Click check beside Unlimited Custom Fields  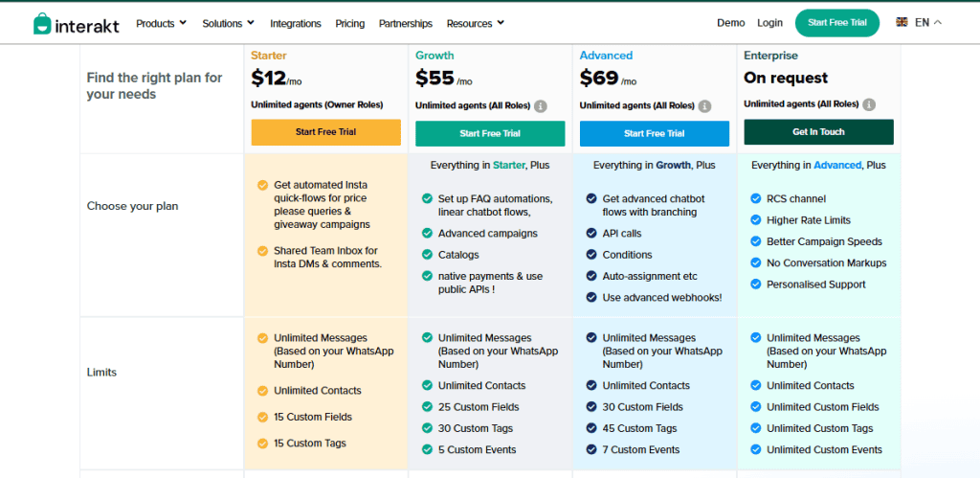(756, 407)
